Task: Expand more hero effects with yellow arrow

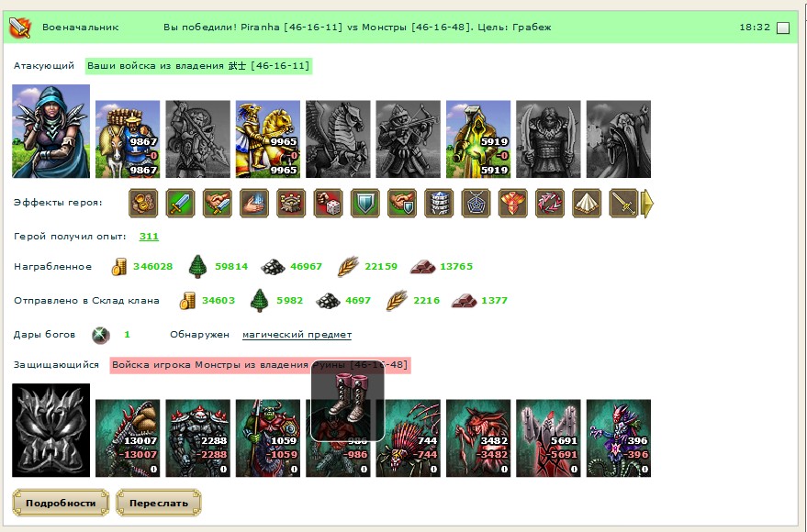Action: pos(647,204)
